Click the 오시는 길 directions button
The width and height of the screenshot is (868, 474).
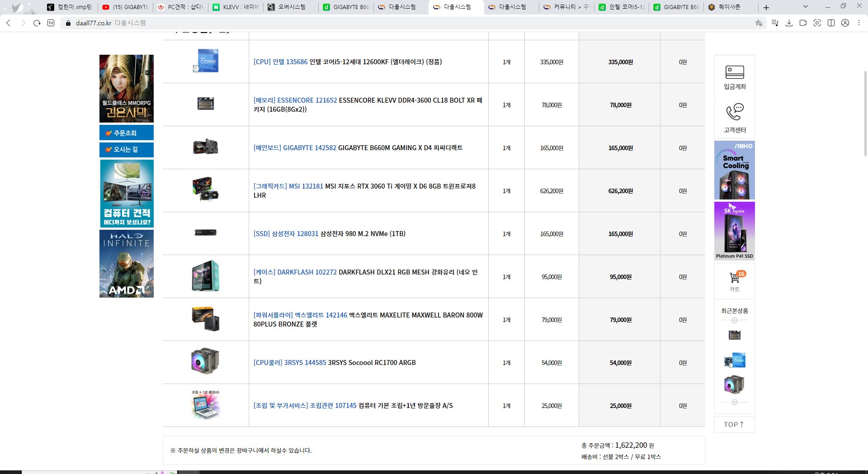127,149
